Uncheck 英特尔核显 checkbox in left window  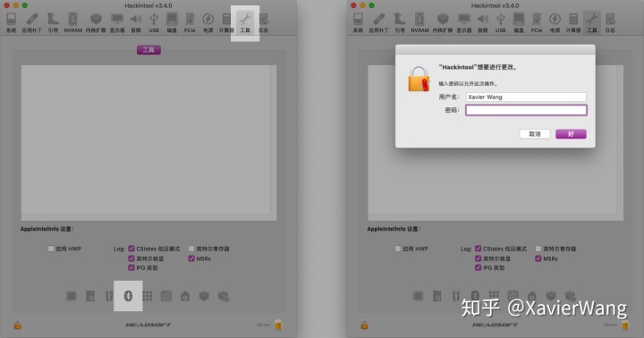(x=131, y=258)
